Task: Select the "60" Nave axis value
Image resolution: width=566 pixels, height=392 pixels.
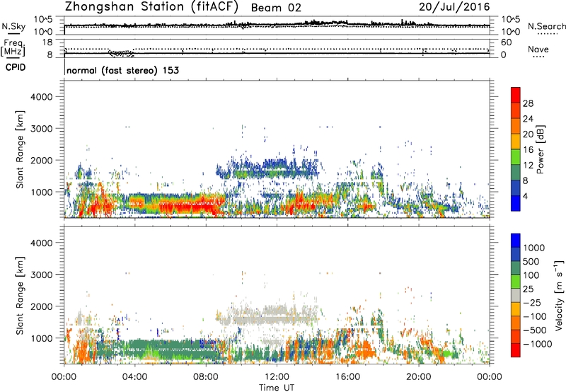Action: click(x=506, y=42)
